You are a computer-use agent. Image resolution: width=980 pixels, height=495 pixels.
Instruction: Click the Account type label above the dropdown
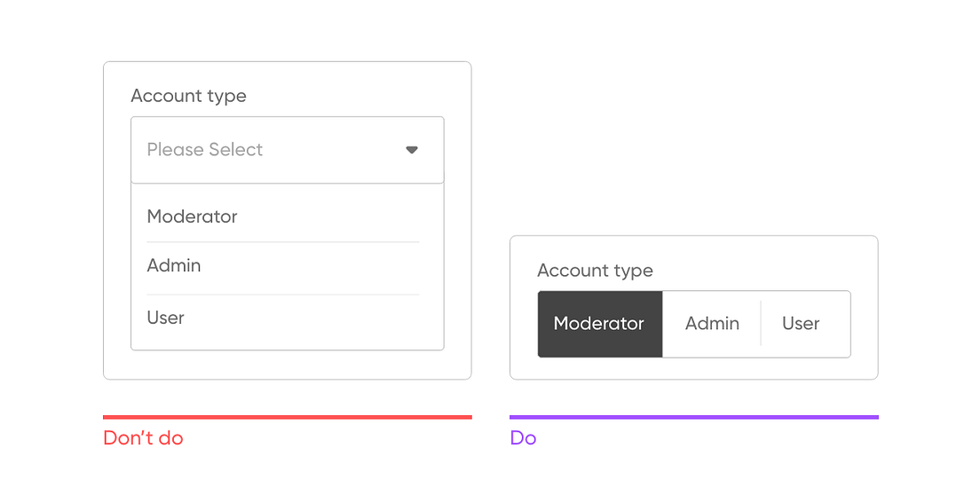(189, 96)
